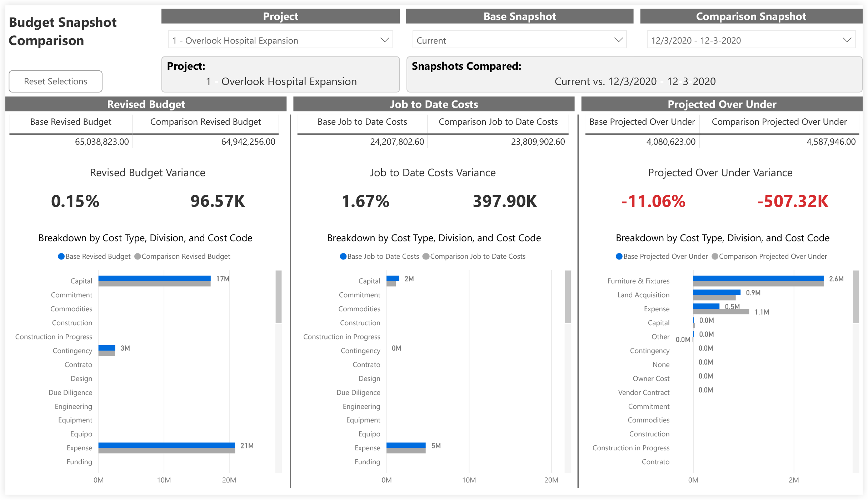
Task: Sort by Base Projected Over Under header
Action: tap(642, 122)
